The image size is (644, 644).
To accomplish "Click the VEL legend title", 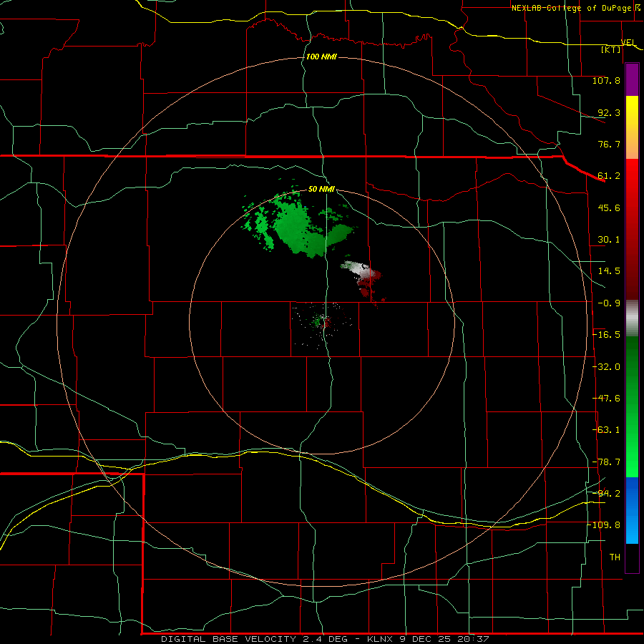I will click(628, 42).
